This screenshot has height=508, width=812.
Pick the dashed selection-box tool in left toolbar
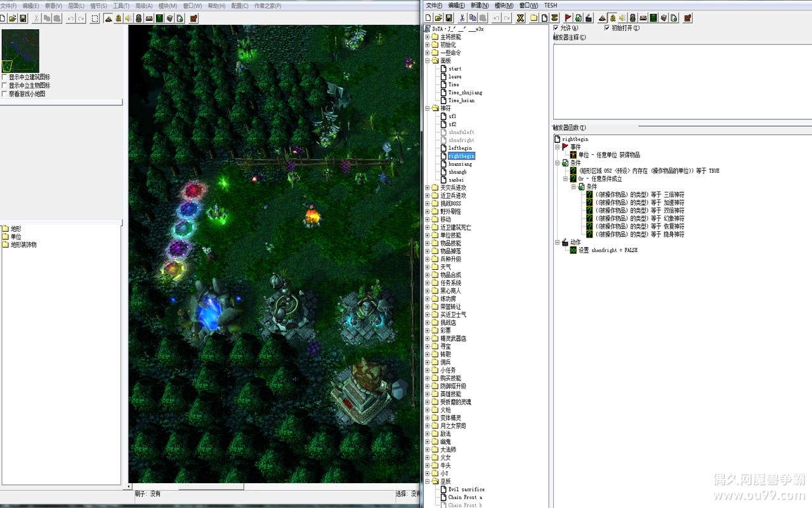[x=95, y=18]
